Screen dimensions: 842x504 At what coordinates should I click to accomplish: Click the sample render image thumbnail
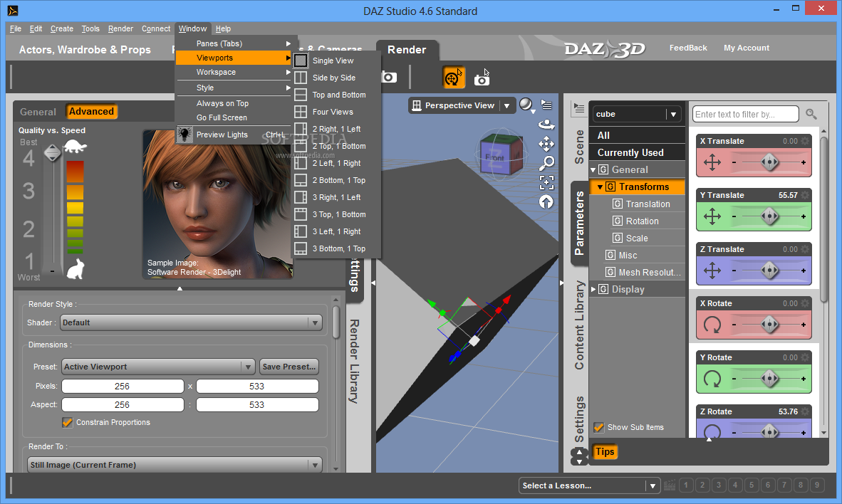218,204
